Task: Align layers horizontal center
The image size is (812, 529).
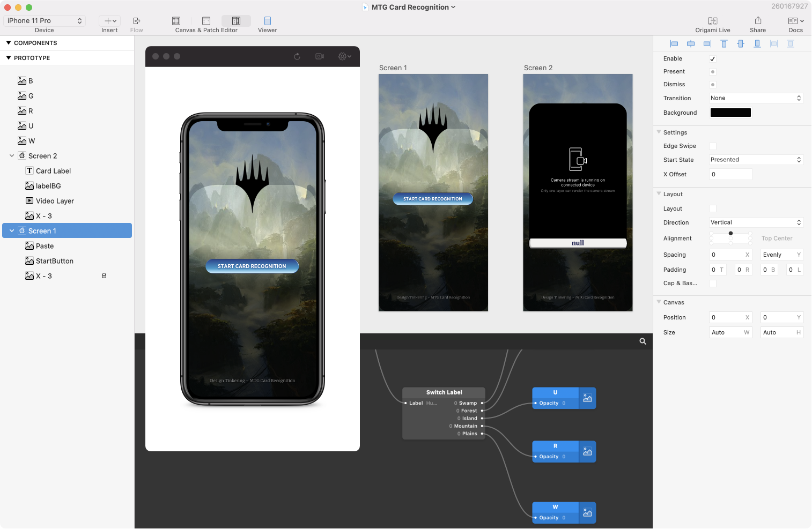Action: pyautogui.click(x=691, y=44)
